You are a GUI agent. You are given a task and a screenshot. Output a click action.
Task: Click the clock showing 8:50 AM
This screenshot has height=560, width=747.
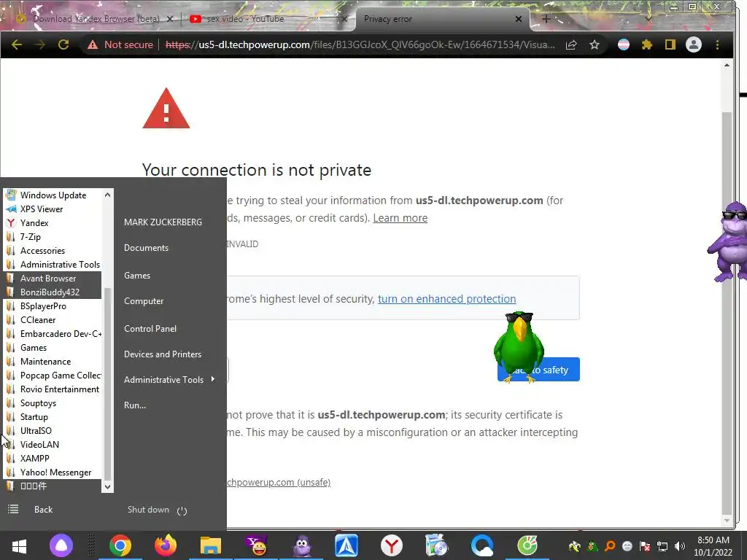coord(713,540)
